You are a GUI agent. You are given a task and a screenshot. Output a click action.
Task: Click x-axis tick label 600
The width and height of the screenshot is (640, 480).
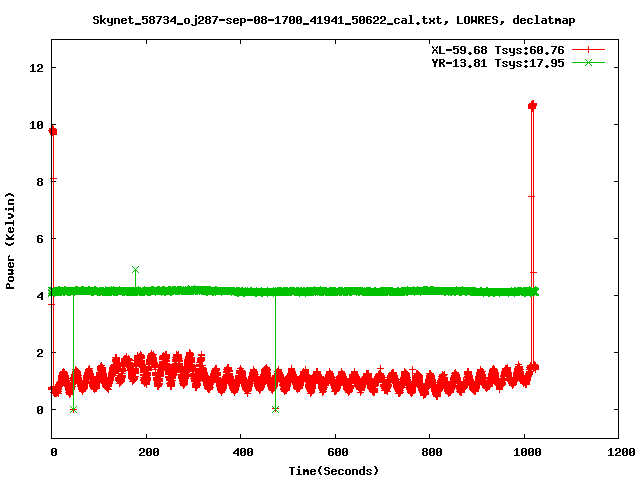(337, 452)
